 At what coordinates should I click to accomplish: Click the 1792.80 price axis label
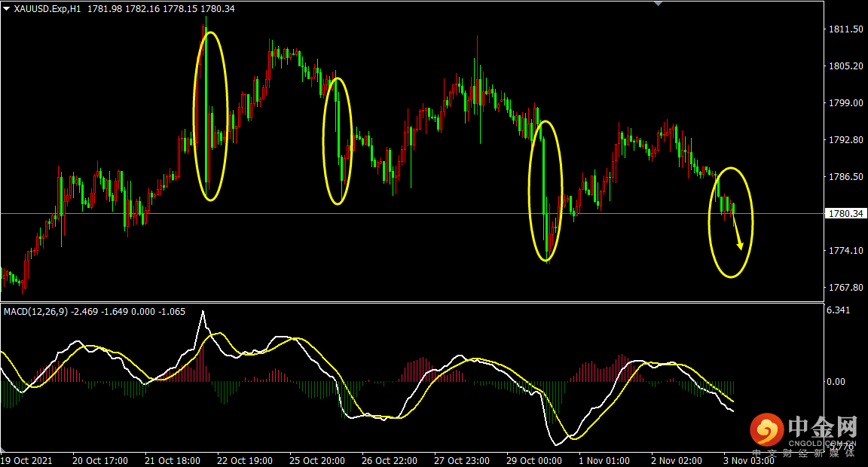[845, 140]
